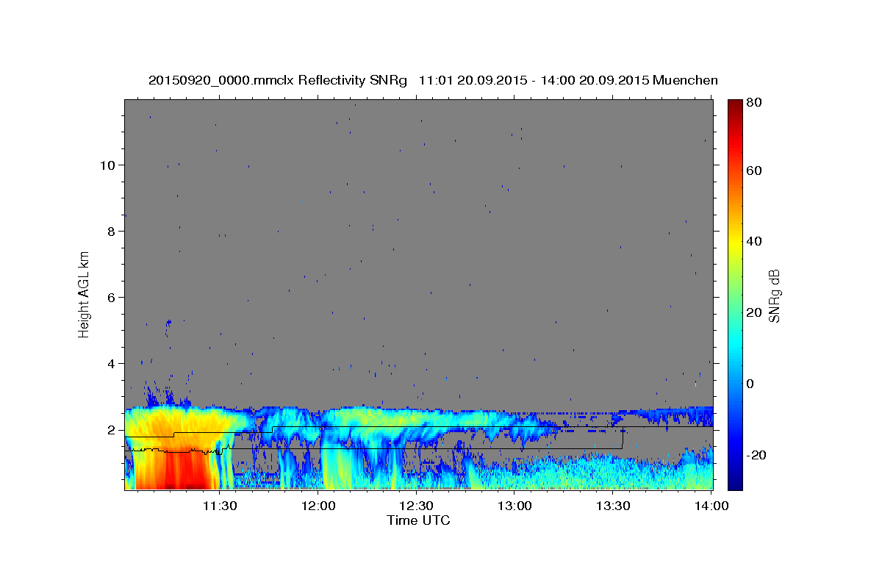This screenshot has height=588, width=882.
Task: Click the height axis value 10
Action: coord(108,165)
